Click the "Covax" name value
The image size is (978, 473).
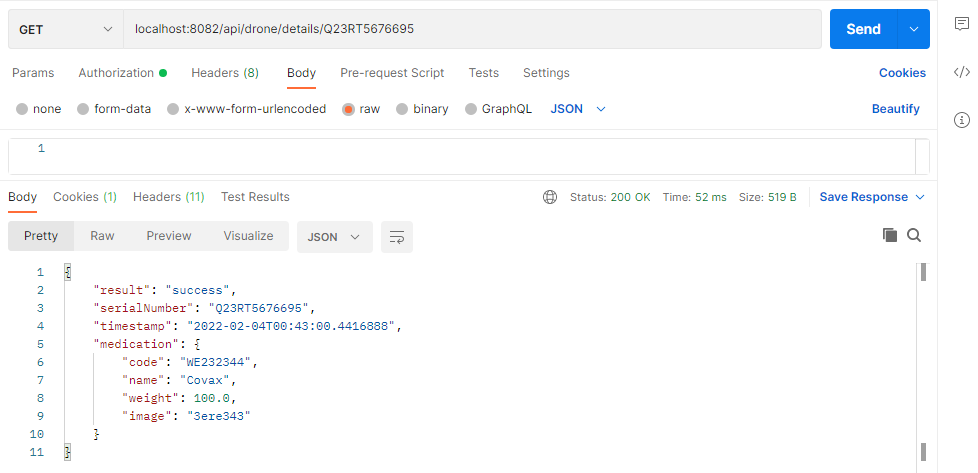tap(205, 380)
